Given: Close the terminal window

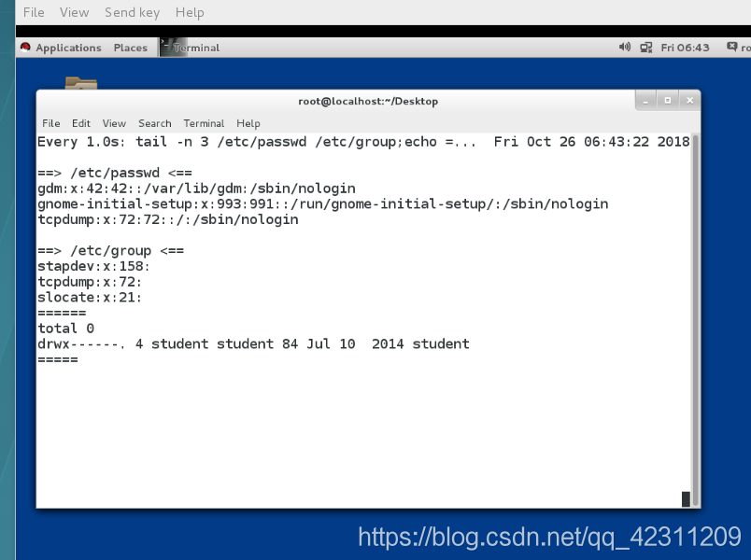Looking at the screenshot, I should [x=689, y=101].
